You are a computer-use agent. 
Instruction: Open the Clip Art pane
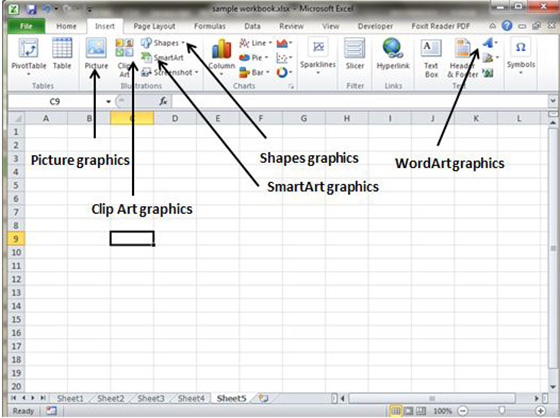(x=124, y=57)
